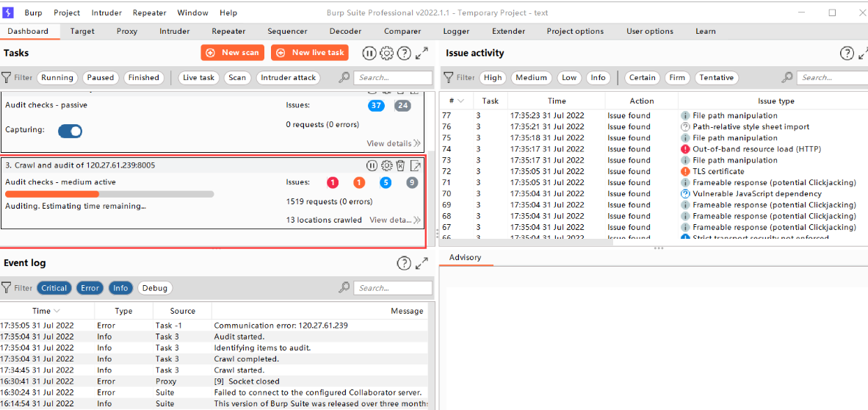Delete task 3 with the trash icon

401,165
